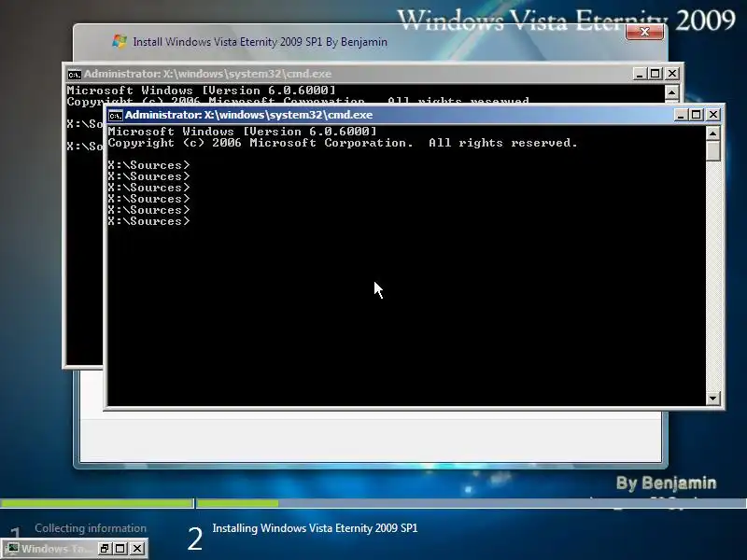Click the back cmd window title bar text
This screenshot has width=747, height=560.
click(x=207, y=74)
